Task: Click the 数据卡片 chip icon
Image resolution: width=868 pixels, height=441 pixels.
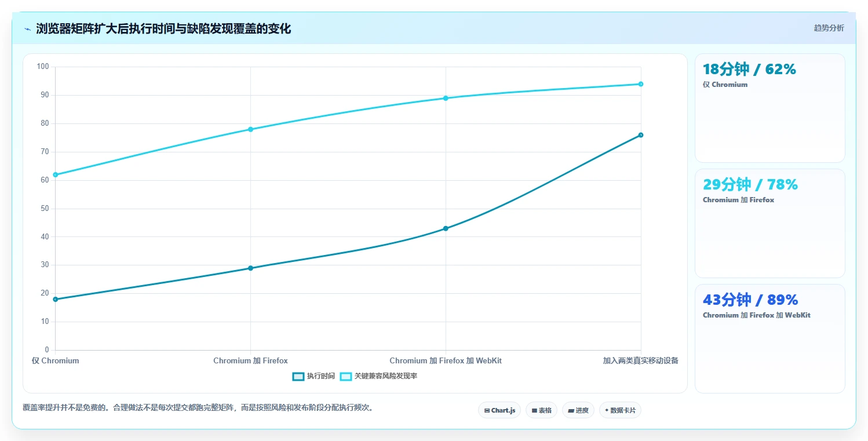Action: 607,410
